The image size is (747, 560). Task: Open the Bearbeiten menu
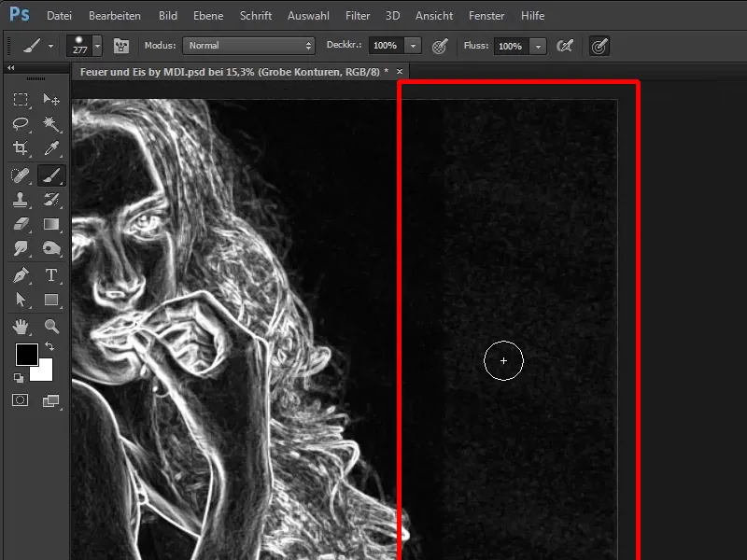click(x=114, y=16)
